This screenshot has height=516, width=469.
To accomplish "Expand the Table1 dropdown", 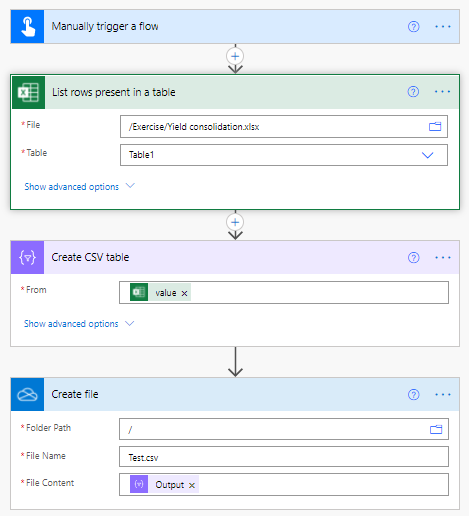I will point(427,155).
